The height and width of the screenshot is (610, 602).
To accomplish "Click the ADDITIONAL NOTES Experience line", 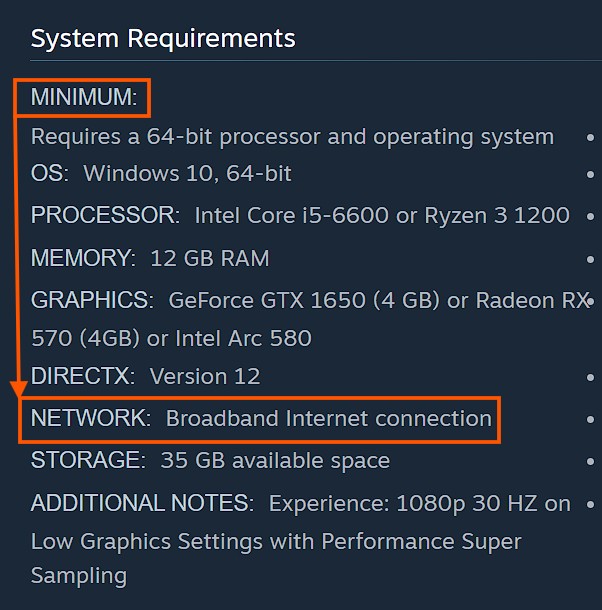I will coord(301,503).
